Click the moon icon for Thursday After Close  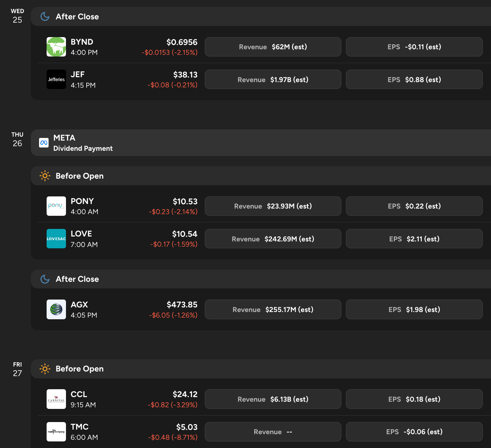coord(45,279)
